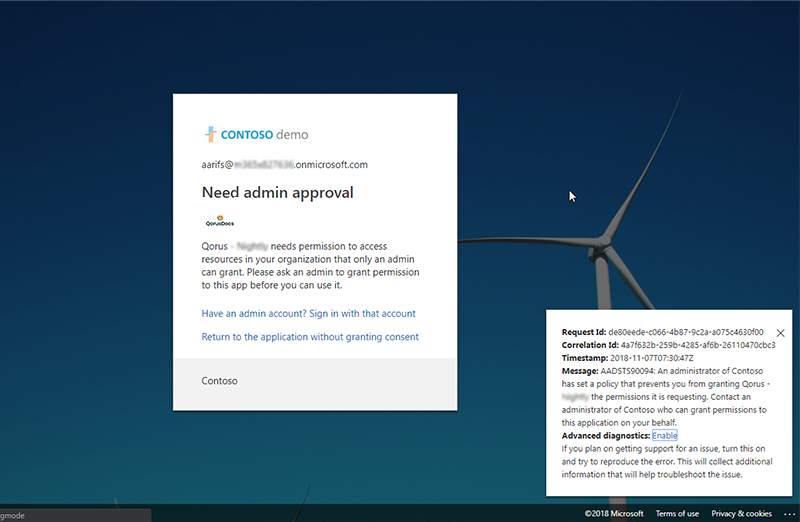Enable advanced diagnostics
Image resolution: width=800 pixels, height=522 pixels.
click(665, 436)
